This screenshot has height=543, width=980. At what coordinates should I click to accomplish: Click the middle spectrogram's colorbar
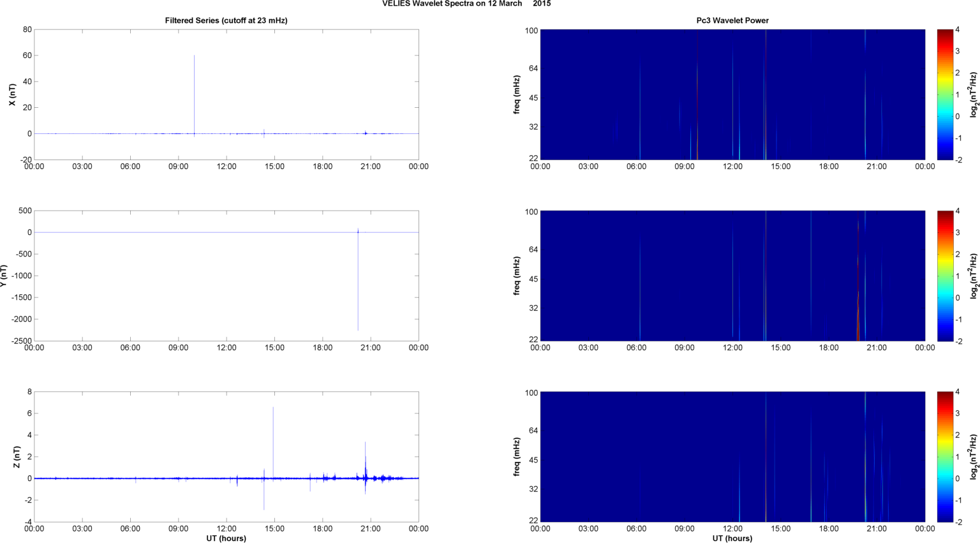click(x=945, y=276)
